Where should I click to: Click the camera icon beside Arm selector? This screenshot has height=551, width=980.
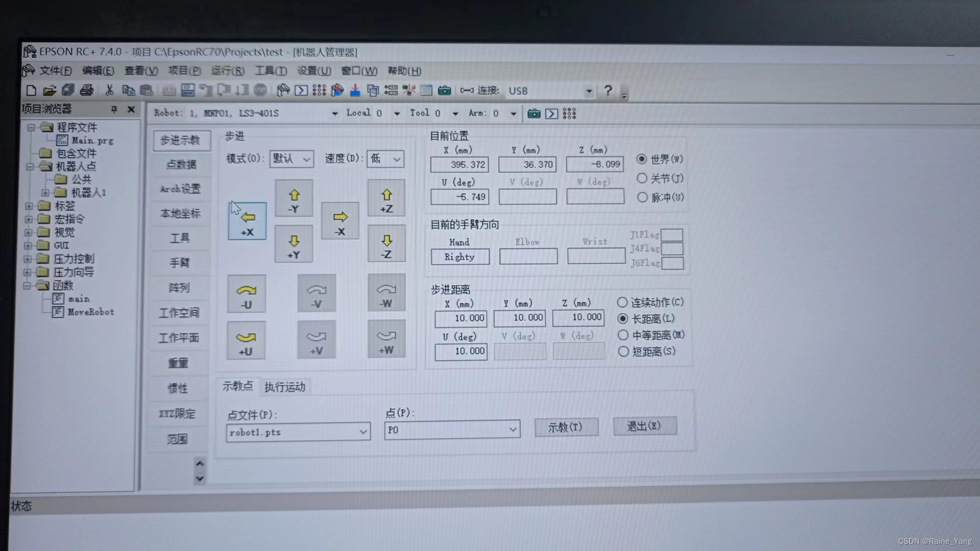(x=534, y=113)
